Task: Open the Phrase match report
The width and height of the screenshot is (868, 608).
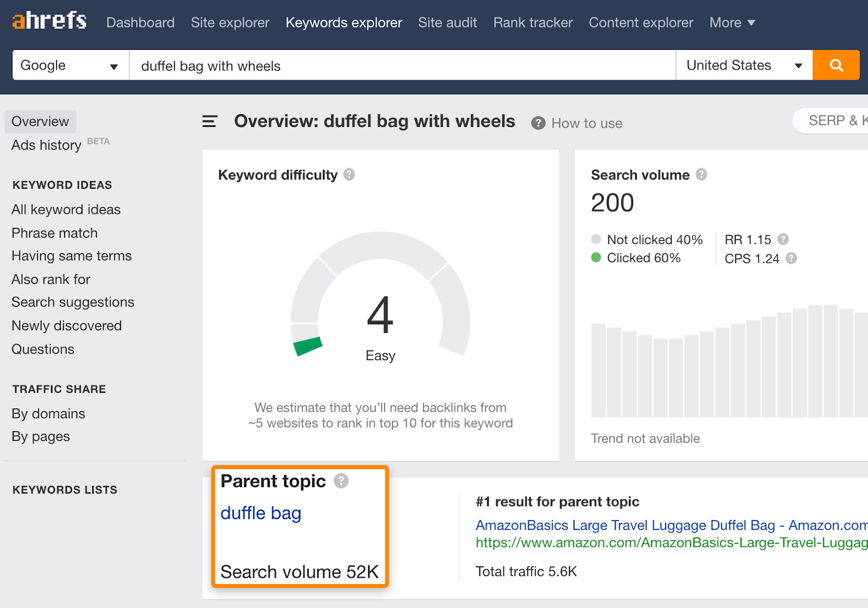Action: [x=55, y=233]
